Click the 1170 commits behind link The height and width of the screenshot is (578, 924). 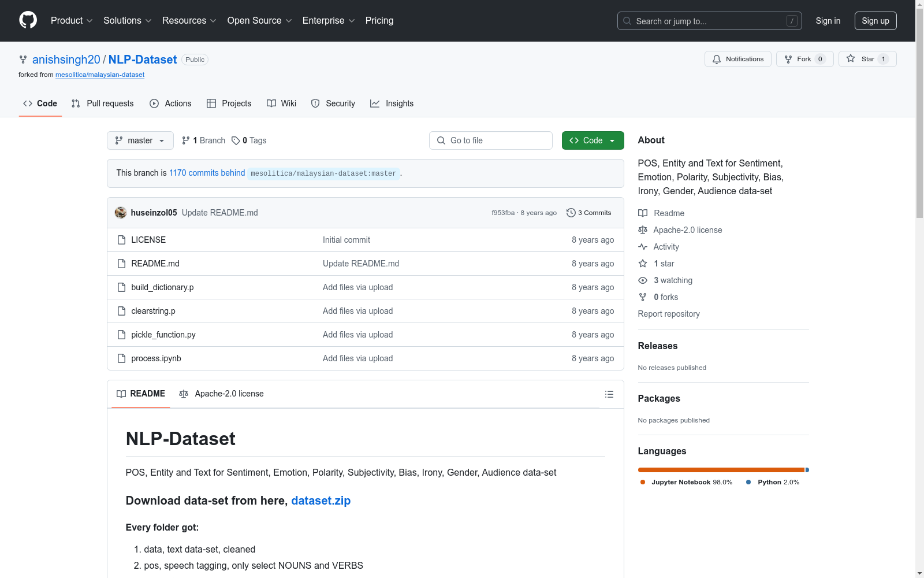[207, 173]
